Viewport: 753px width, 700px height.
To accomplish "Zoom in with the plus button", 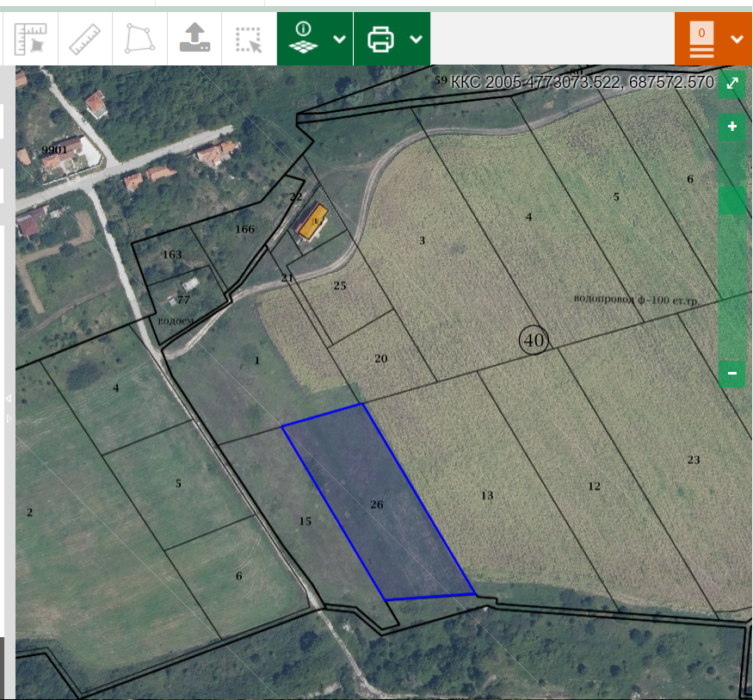I will point(732,127).
